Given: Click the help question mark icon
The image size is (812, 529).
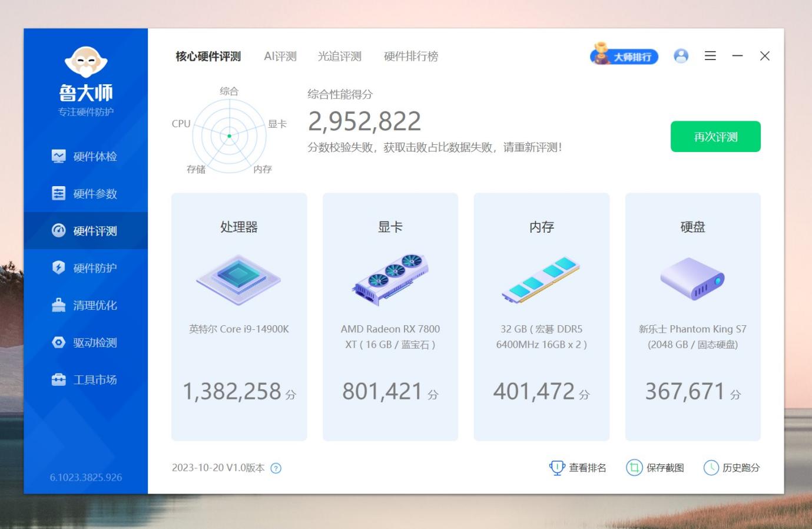Looking at the screenshot, I should coord(276,468).
